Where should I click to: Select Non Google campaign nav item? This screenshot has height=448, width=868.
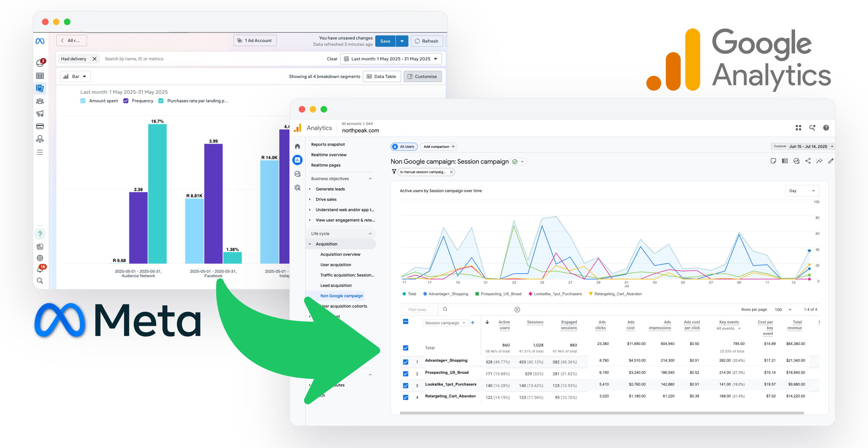341,296
